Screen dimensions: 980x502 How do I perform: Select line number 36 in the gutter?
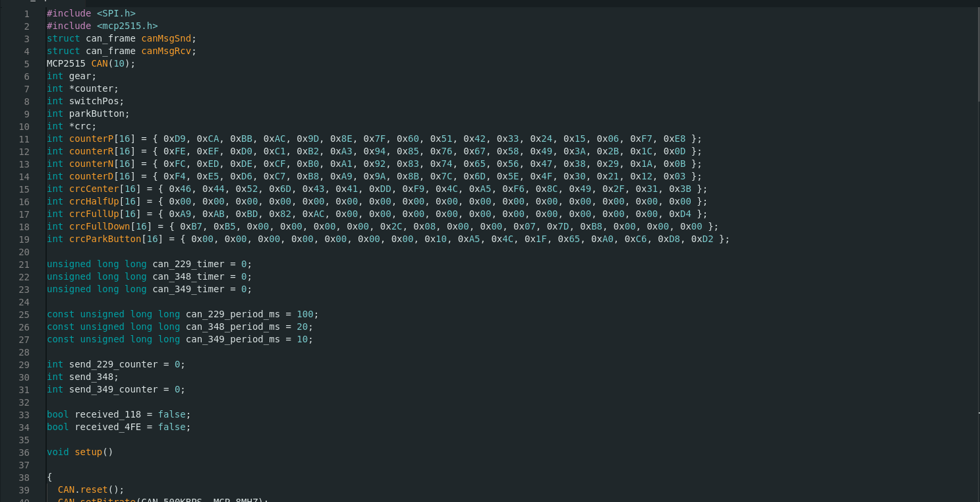tap(24, 453)
